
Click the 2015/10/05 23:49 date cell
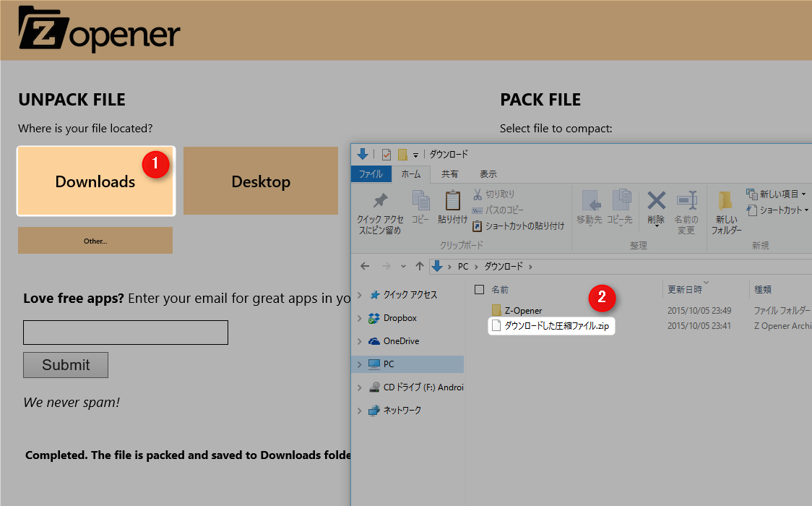(699, 311)
